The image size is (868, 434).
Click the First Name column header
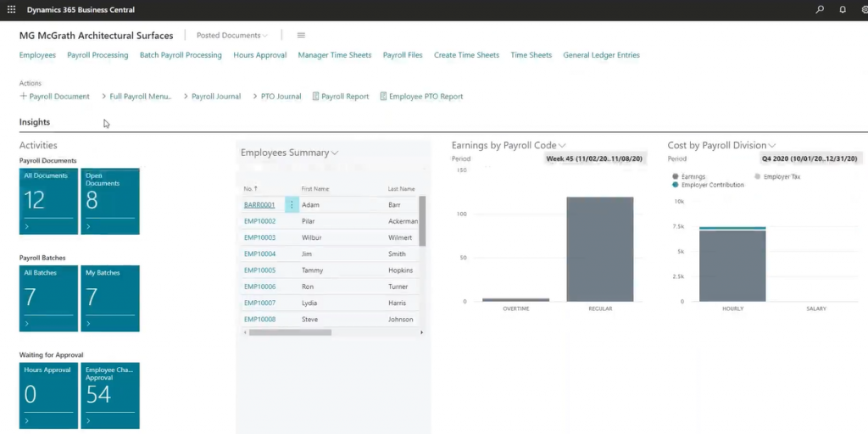pos(315,189)
